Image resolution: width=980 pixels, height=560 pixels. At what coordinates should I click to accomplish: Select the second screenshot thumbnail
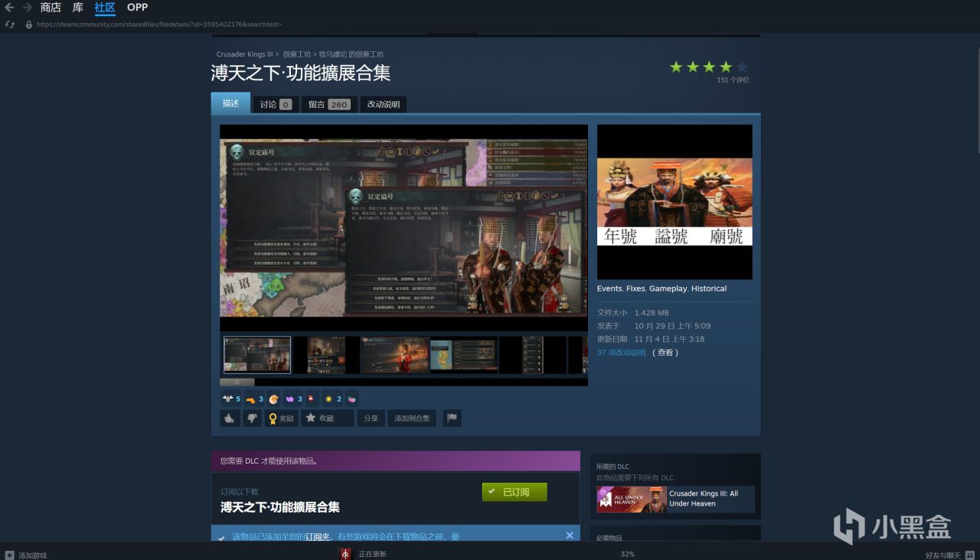pyautogui.click(x=326, y=355)
